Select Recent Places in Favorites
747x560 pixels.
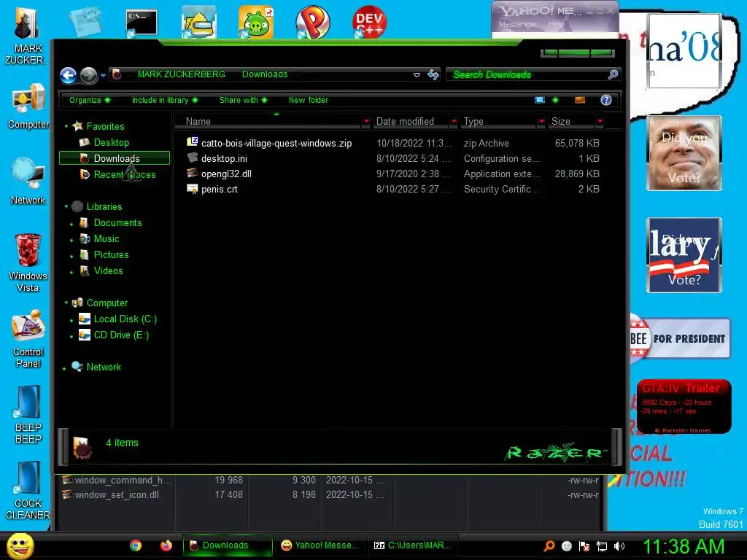(x=125, y=175)
